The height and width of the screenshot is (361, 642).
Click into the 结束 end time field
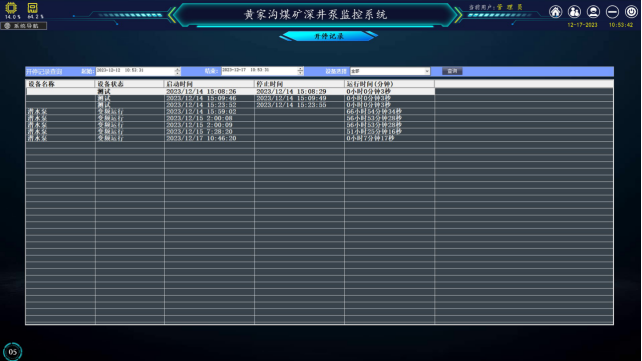[260, 71]
